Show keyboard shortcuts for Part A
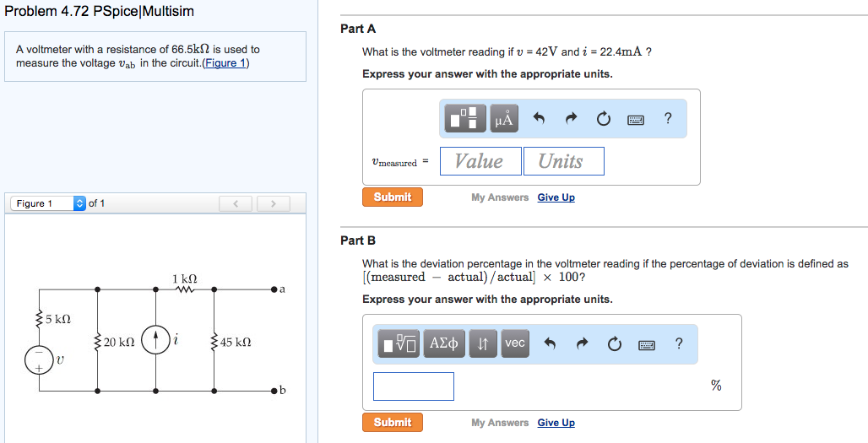 [x=636, y=120]
